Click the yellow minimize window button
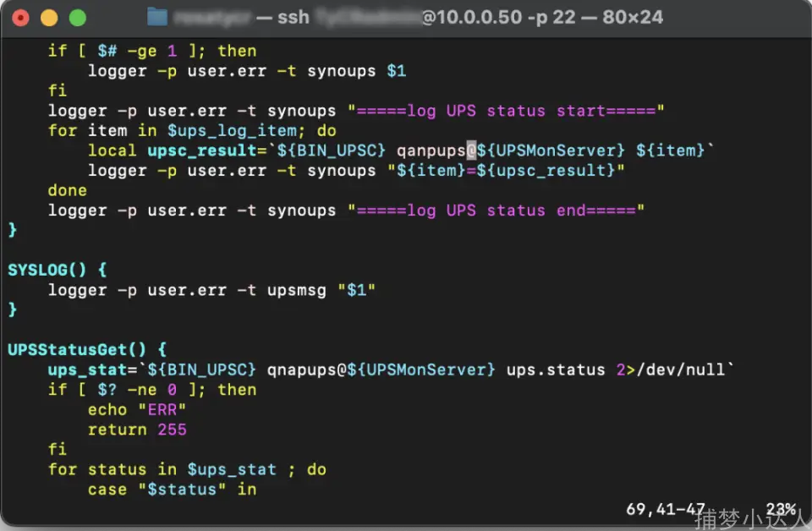Image resolution: width=812 pixels, height=531 pixels. 49,18
